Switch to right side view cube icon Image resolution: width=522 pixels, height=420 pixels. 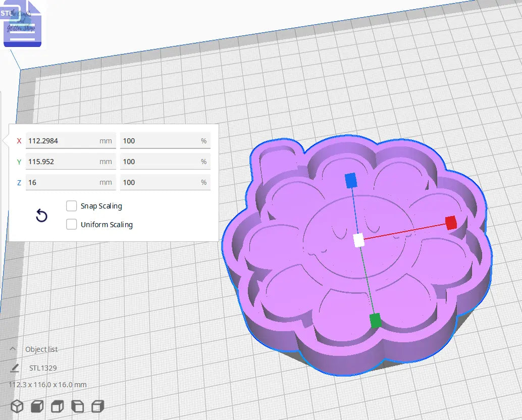coord(96,406)
